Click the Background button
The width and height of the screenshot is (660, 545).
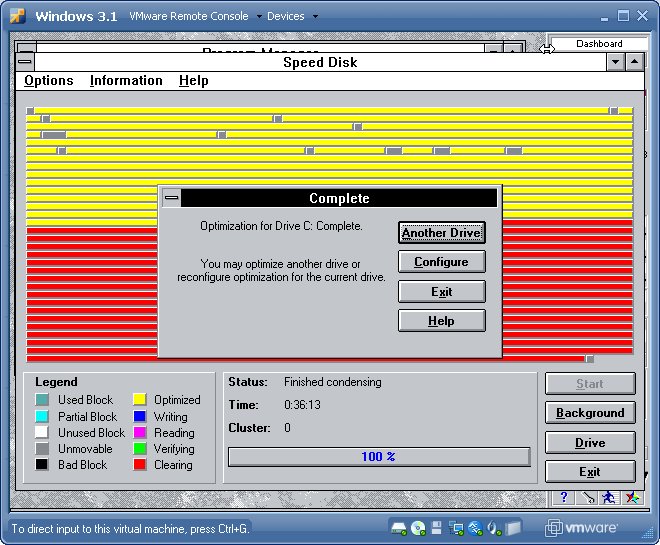pos(590,413)
